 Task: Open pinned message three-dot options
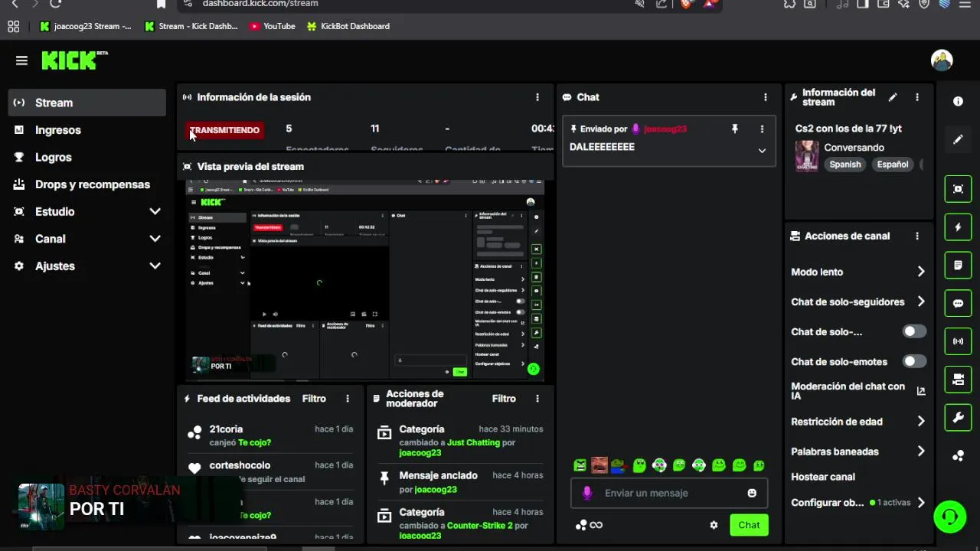(762, 129)
